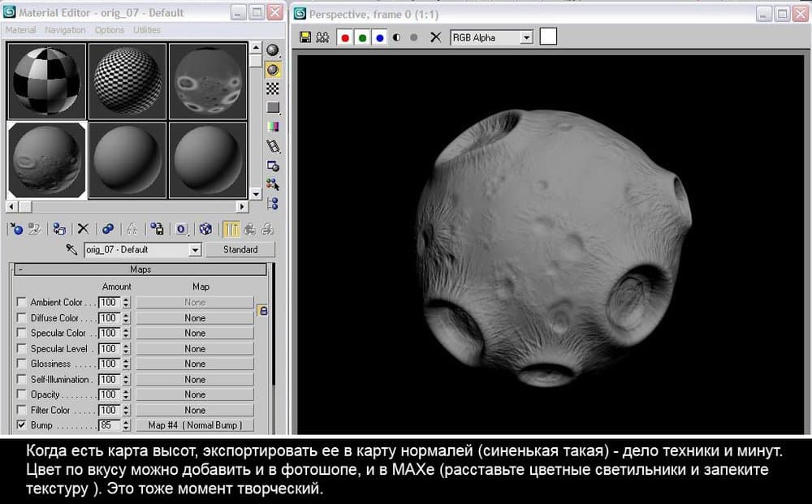812x504 pixels.
Task: Open Video Color Check icon
Action: tap(274, 127)
